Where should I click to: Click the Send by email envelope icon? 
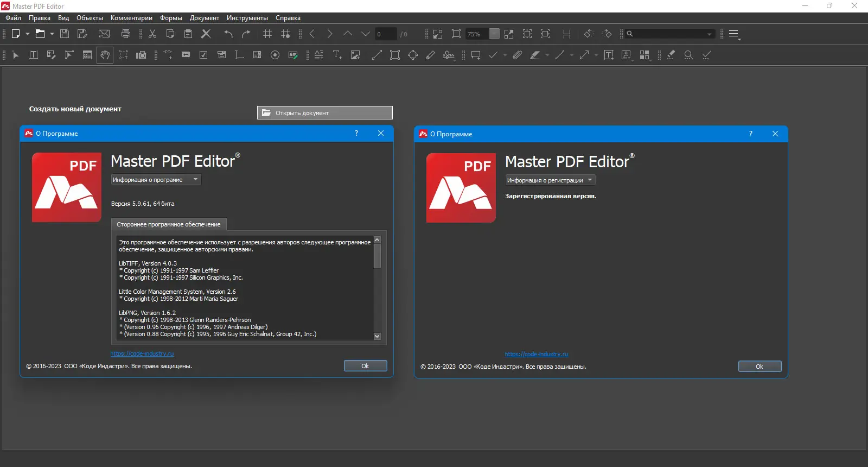point(104,34)
